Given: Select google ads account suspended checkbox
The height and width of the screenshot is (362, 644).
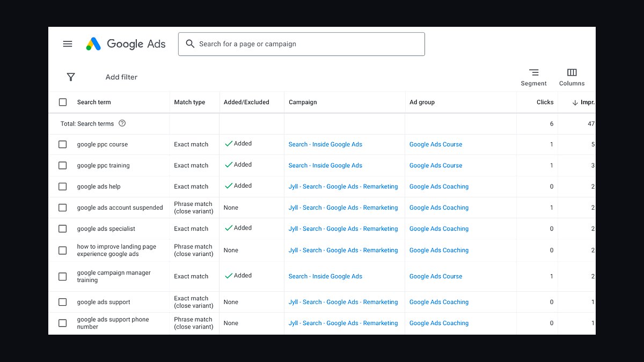Looking at the screenshot, I should [x=63, y=208].
